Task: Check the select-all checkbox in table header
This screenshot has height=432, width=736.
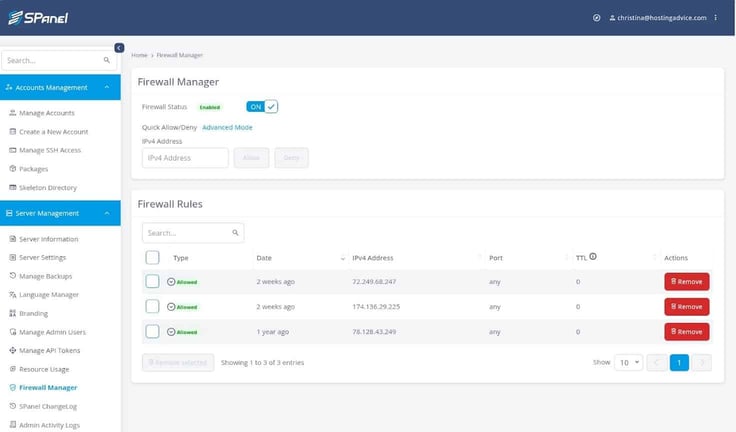Action: (152, 257)
